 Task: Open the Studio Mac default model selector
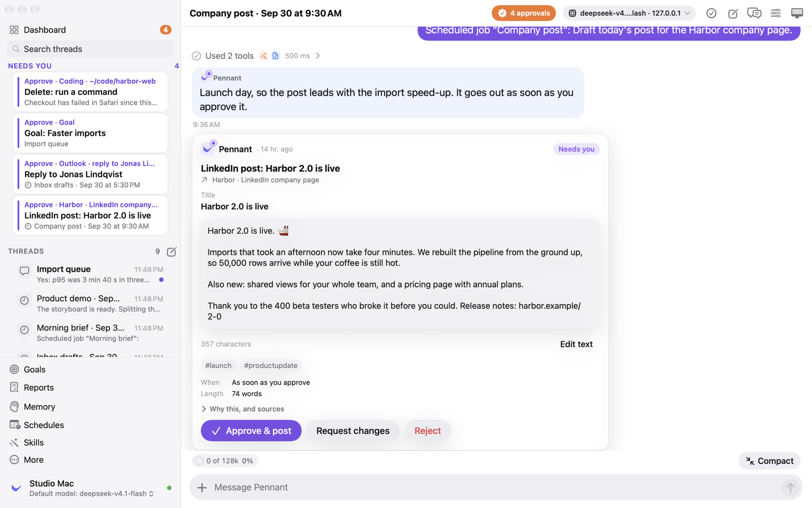91,494
